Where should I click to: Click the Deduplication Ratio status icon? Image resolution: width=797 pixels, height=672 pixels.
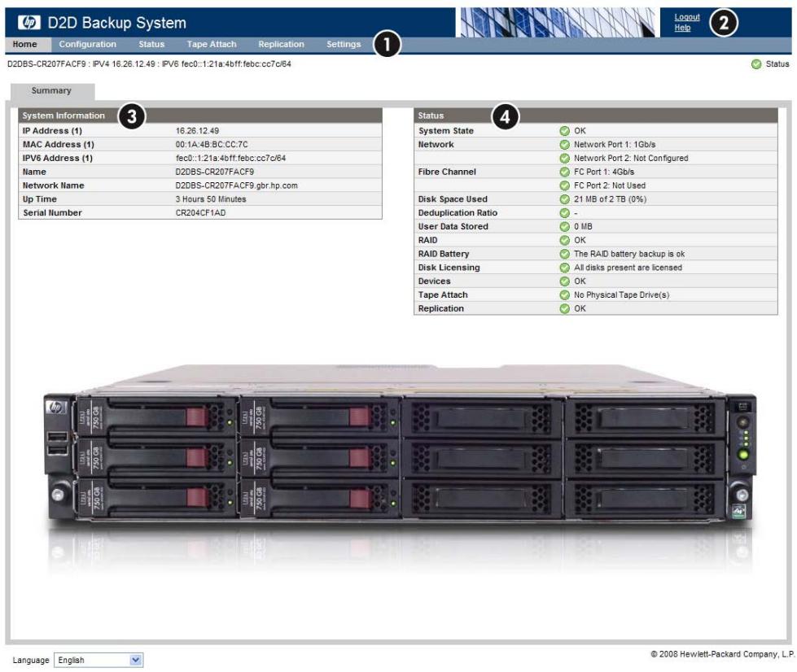point(564,213)
